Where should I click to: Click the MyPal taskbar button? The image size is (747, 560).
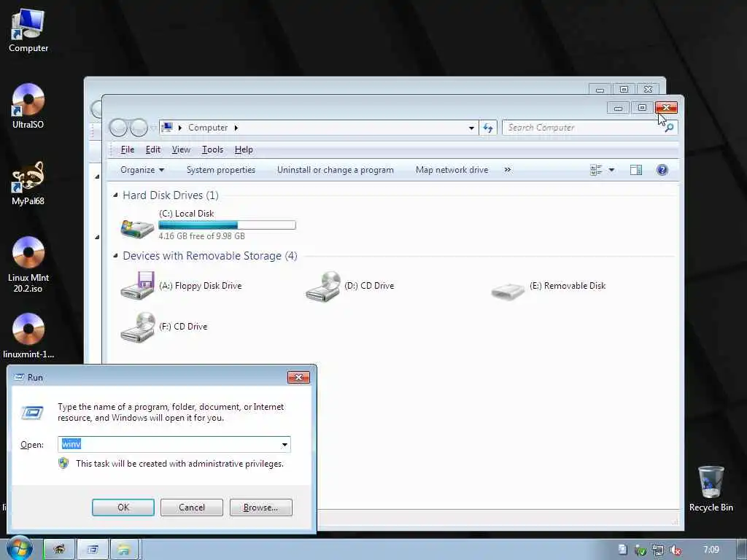[x=60, y=550]
